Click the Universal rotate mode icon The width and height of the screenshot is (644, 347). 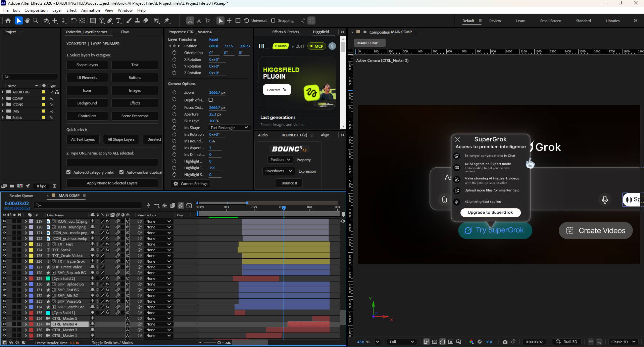247,20
